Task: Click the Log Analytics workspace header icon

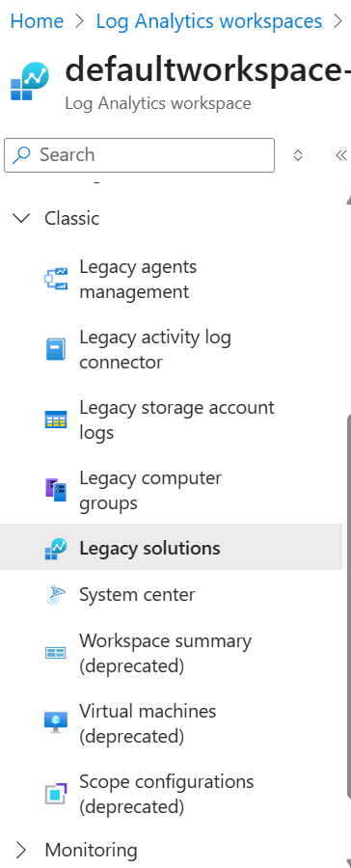Action: [29, 81]
